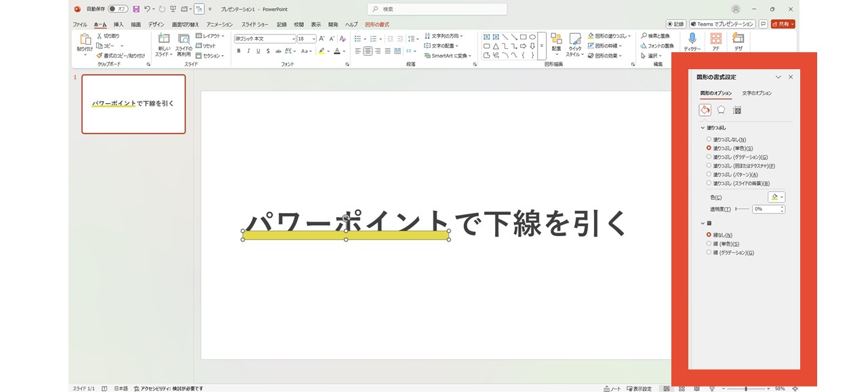Select the triangle shape in gallery
The height and width of the screenshot is (392, 868).
coord(496,46)
